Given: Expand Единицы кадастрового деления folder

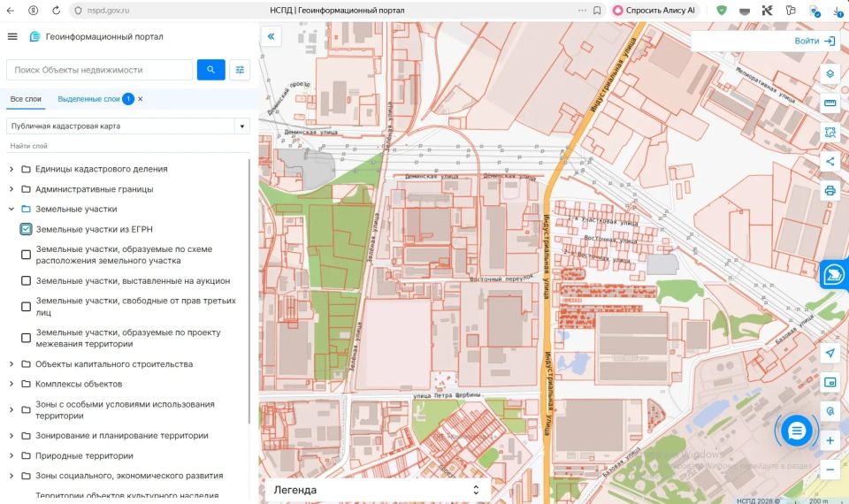Looking at the screenshot, I should pos(11,169).
